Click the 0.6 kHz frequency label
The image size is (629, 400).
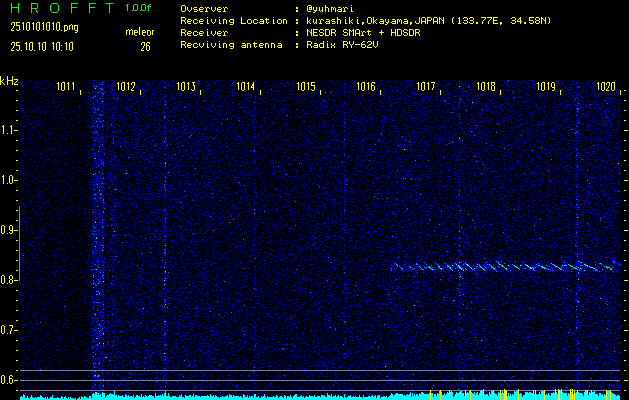click(7, 380)
